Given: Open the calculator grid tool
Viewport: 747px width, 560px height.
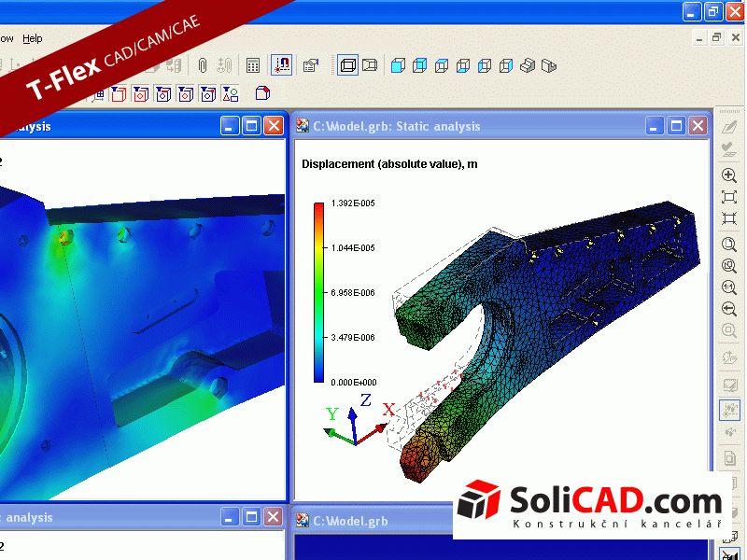Looking at the screenshot, I should pyautogui.click(x=253, y=65).
